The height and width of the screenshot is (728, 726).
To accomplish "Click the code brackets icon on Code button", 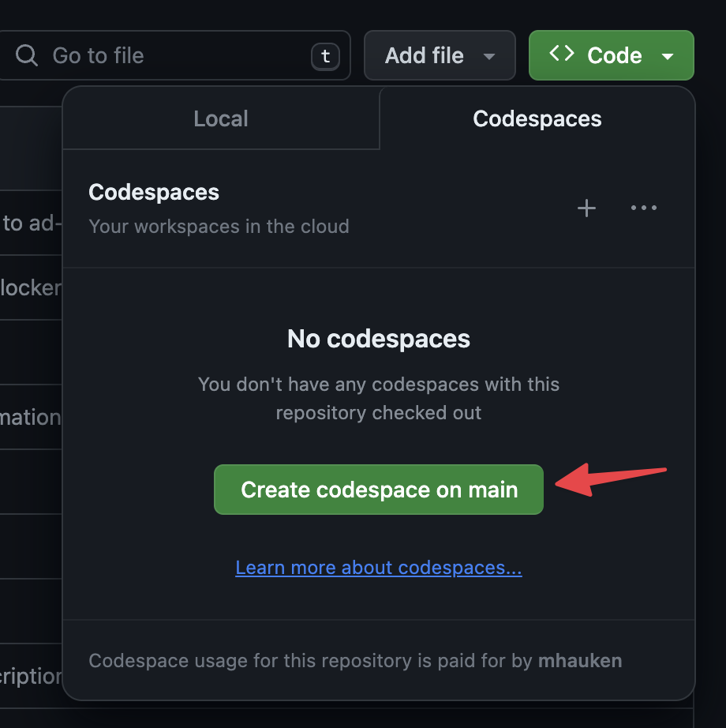I will [x=562, y=55].
